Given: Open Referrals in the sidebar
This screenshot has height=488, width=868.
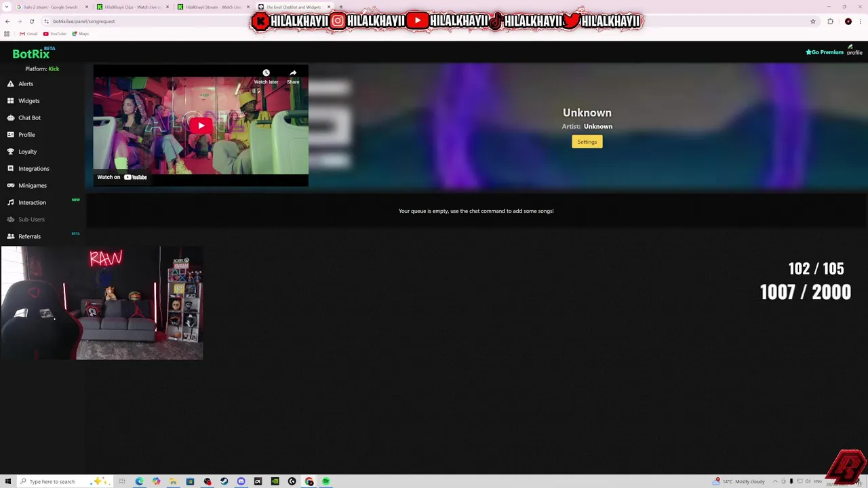Looking at the screenshot, I should (29, 237).
